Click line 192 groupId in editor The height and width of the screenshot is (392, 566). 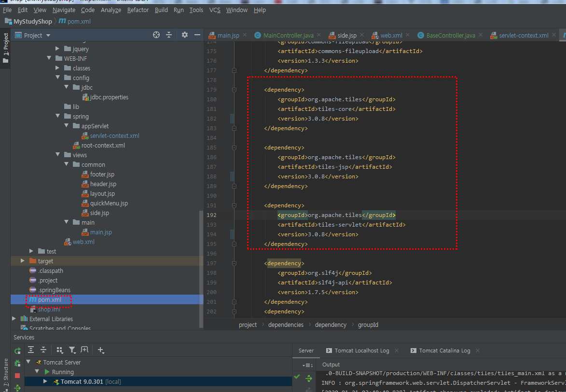336,216
